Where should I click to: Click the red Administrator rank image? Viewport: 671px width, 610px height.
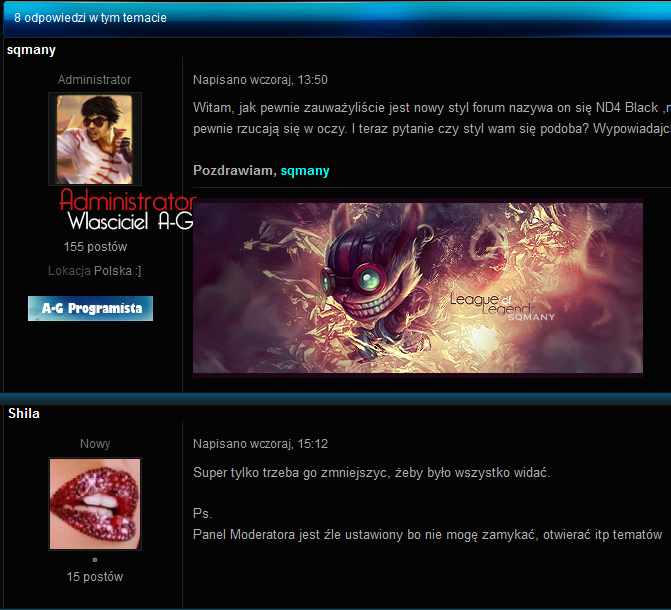coord(127,200)
